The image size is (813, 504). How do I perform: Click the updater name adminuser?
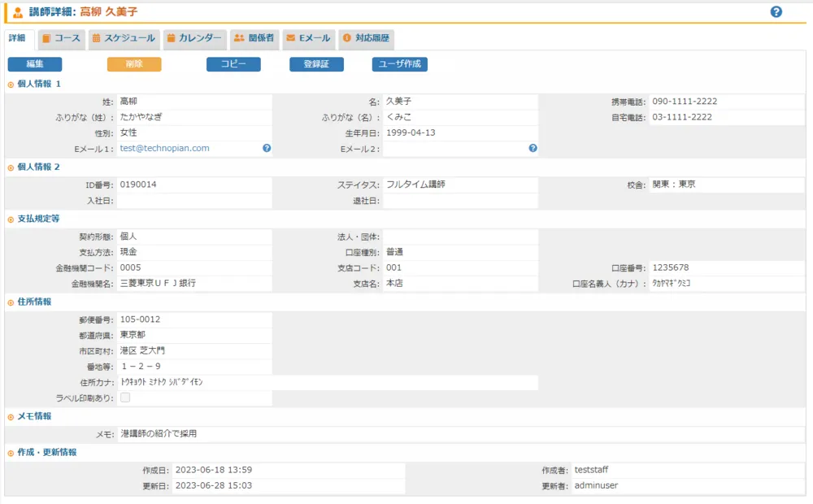pos(596,485)
